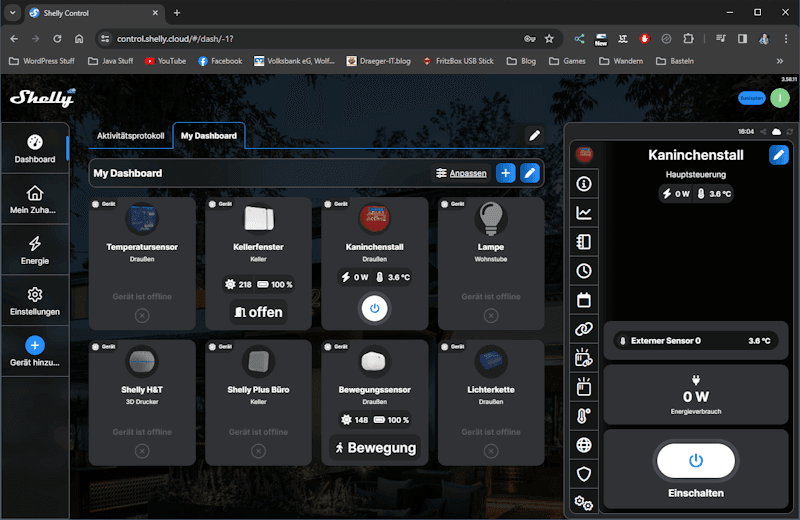Open the statistics chart icon in device sidebar
This screenshot has height=520, width=800.
pos(584,213)
